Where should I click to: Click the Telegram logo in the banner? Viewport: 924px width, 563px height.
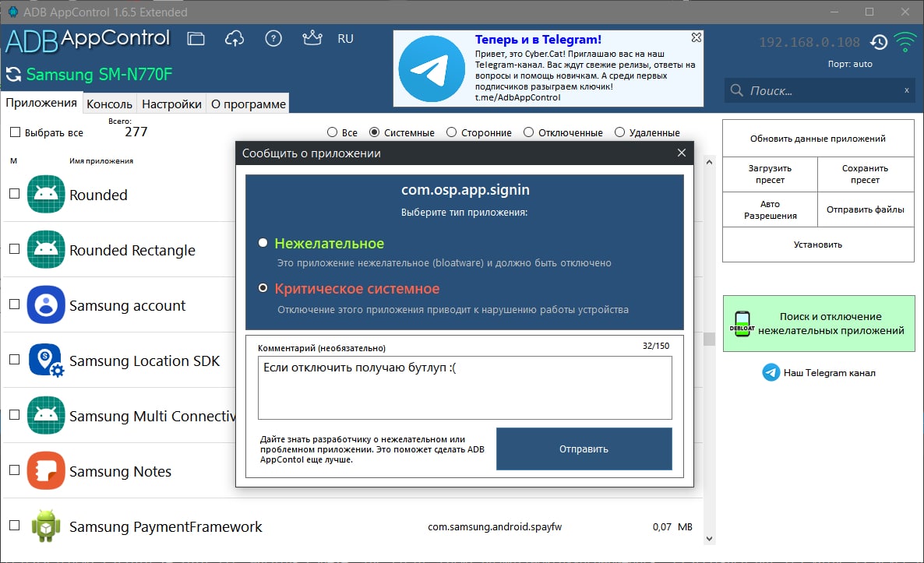click(432, 69)
